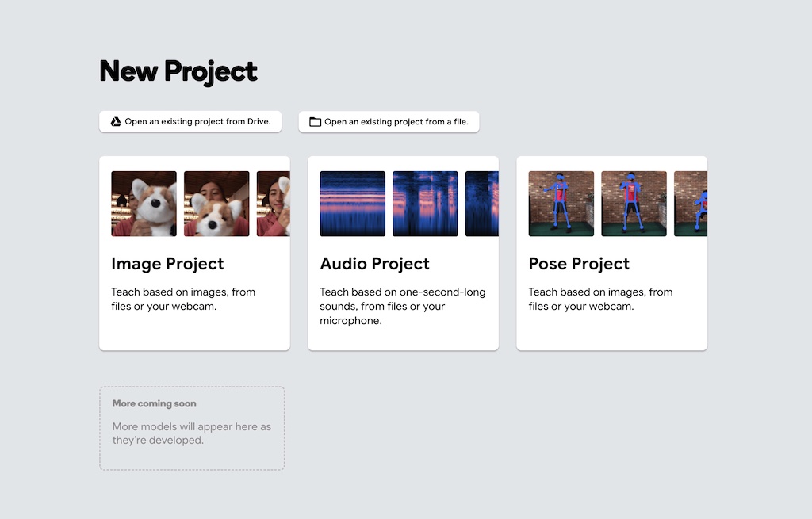This screenshot has width=812, height=519.
Task: Choose the Pose Project title
Action: click(x=579, y=264)
